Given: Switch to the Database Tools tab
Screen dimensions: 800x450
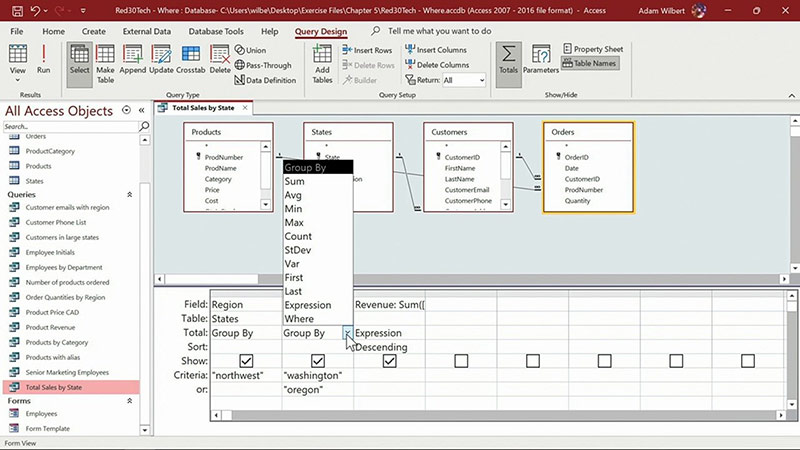Looking at the screenshot, I should point(216,31).
